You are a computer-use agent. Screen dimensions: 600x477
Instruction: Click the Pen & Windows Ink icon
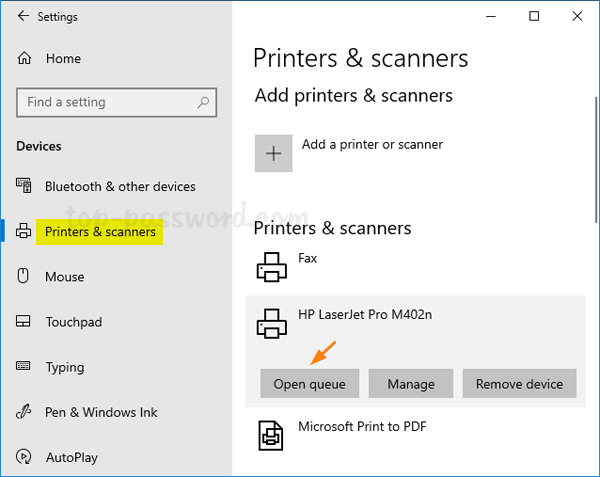(x=25, y=412)
